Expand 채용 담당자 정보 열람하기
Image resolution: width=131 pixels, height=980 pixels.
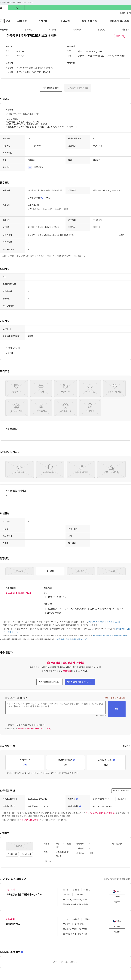coord(79,682)
